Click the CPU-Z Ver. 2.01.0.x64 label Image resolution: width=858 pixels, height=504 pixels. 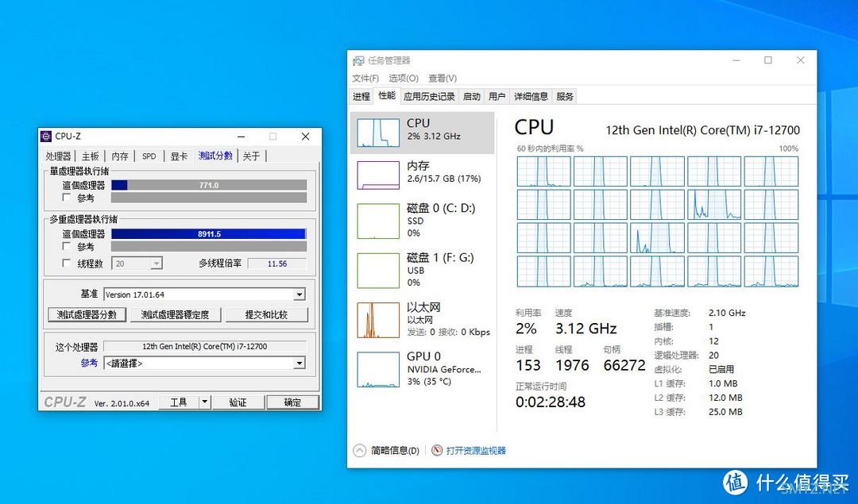[x=122, y=403]
